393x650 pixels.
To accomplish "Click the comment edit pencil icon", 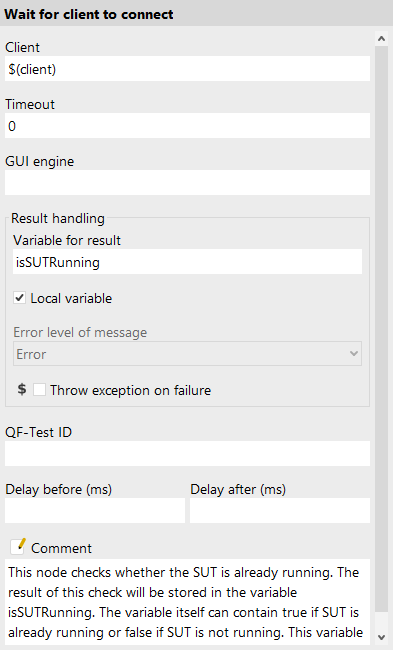I will point(18,546).
